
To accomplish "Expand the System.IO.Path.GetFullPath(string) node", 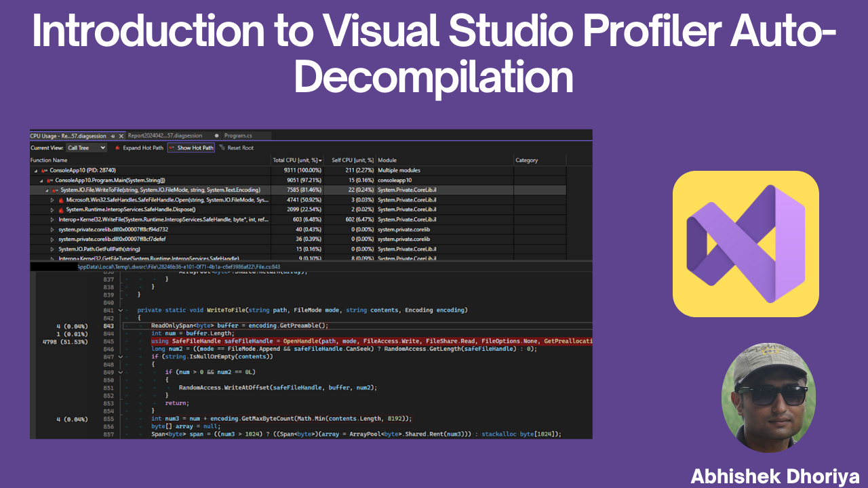I will pos(52,249).
